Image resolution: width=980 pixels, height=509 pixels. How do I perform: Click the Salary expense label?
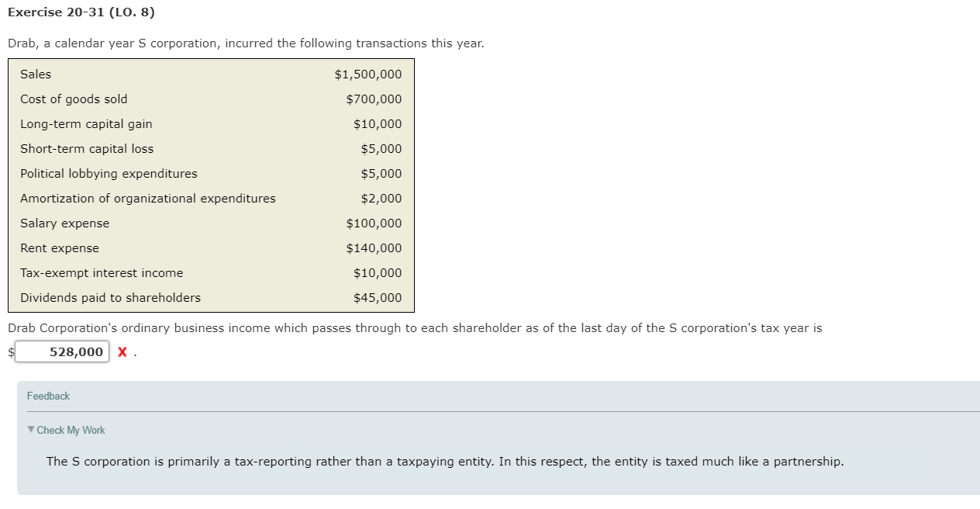point(65,223)
